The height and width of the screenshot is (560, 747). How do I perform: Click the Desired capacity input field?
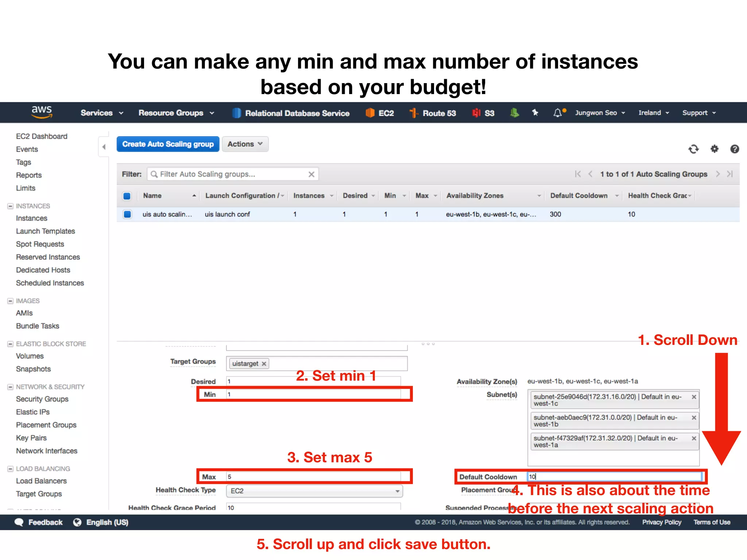pyautogui.click(x=313, y=382)
